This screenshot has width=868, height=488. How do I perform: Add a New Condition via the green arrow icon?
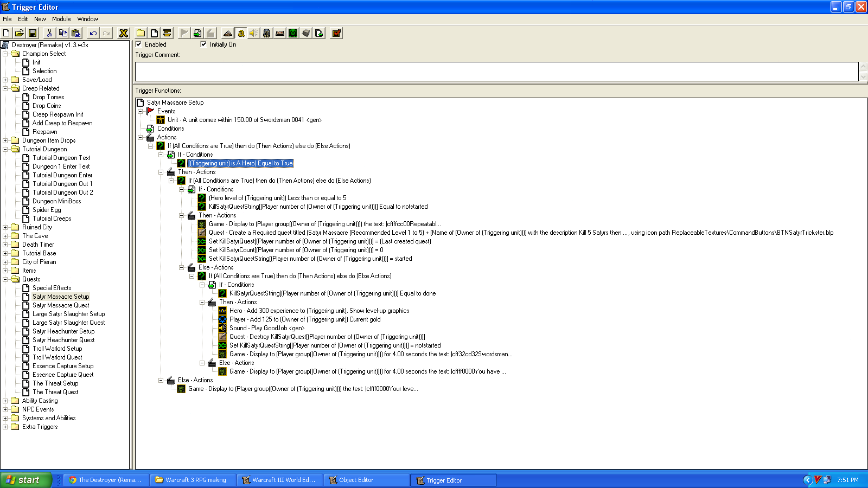[x=197, y=33]
